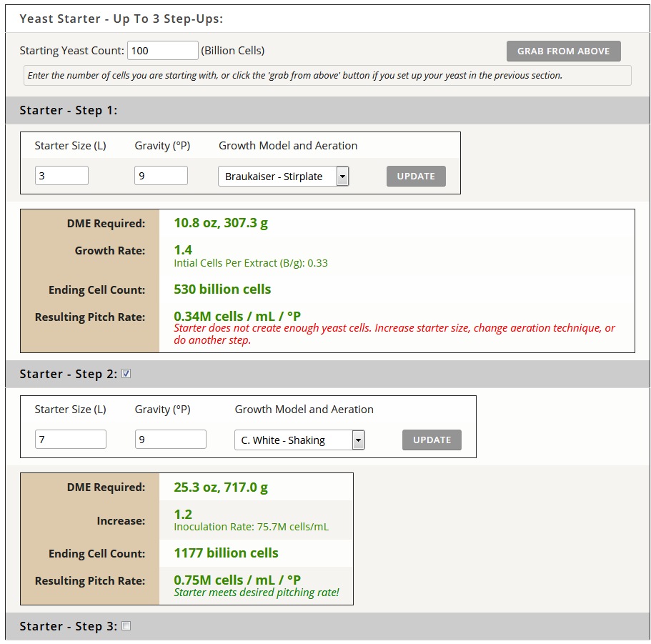This screenshot has height=644, width=651.
Task: Click the Step 2 Starter Size field
Action: coord(70,440)
